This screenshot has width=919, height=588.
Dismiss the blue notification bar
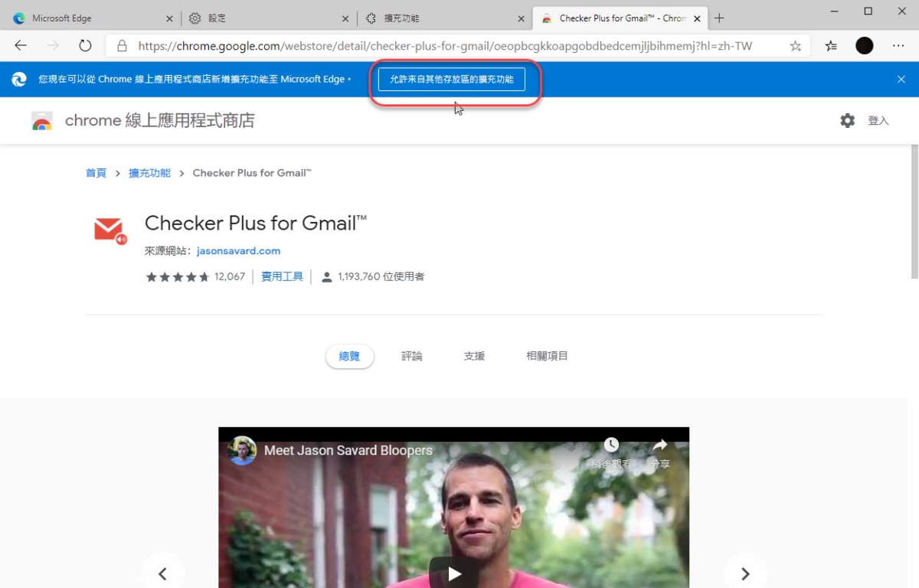[x=901, y=79]
